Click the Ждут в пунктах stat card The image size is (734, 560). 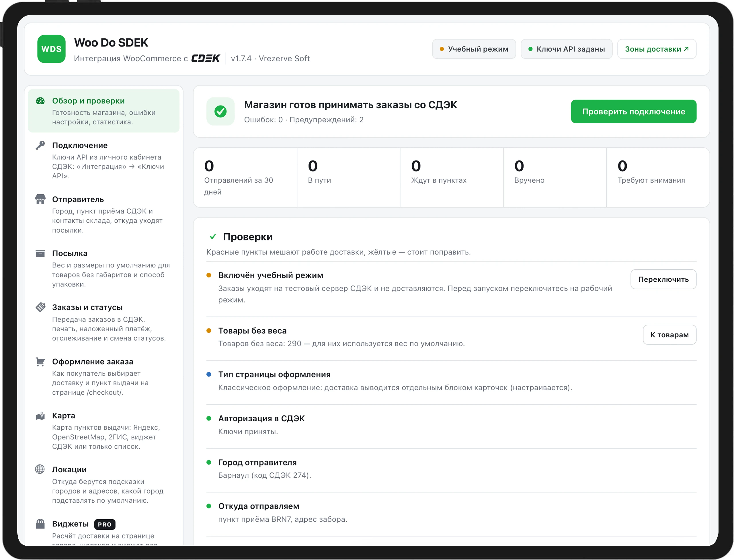click(x=452, y=177)
